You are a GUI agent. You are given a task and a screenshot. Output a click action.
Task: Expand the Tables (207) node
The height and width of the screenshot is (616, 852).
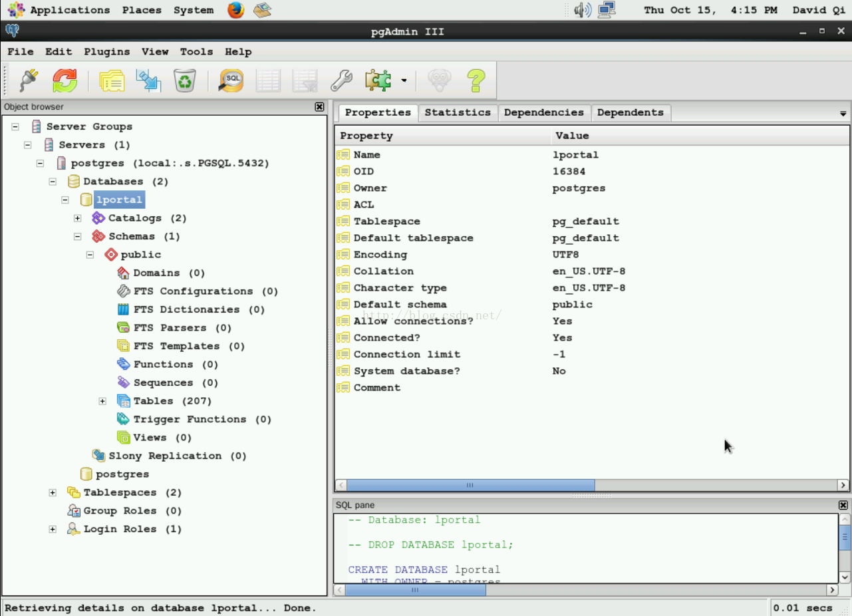102,401
